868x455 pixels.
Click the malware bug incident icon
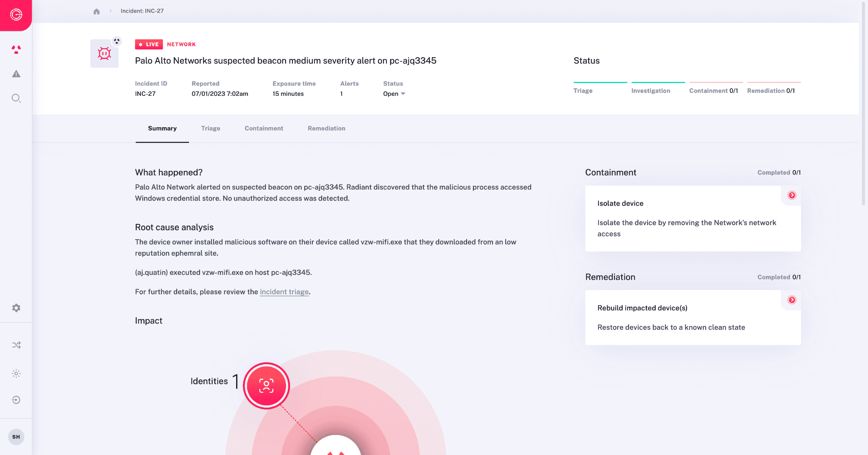click(x=104, y=53)
